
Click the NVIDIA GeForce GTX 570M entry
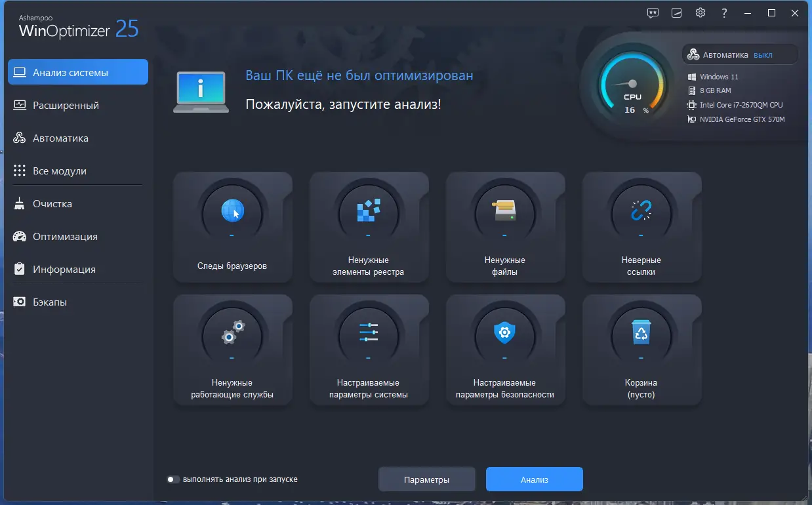736,119
